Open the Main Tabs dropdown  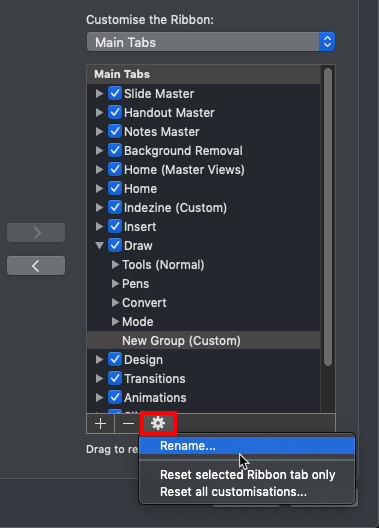211,42
